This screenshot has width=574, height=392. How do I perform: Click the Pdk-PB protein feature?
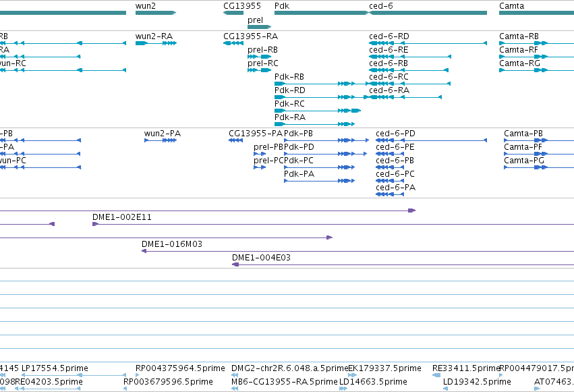pyautogui.click(x=326, y=140)
